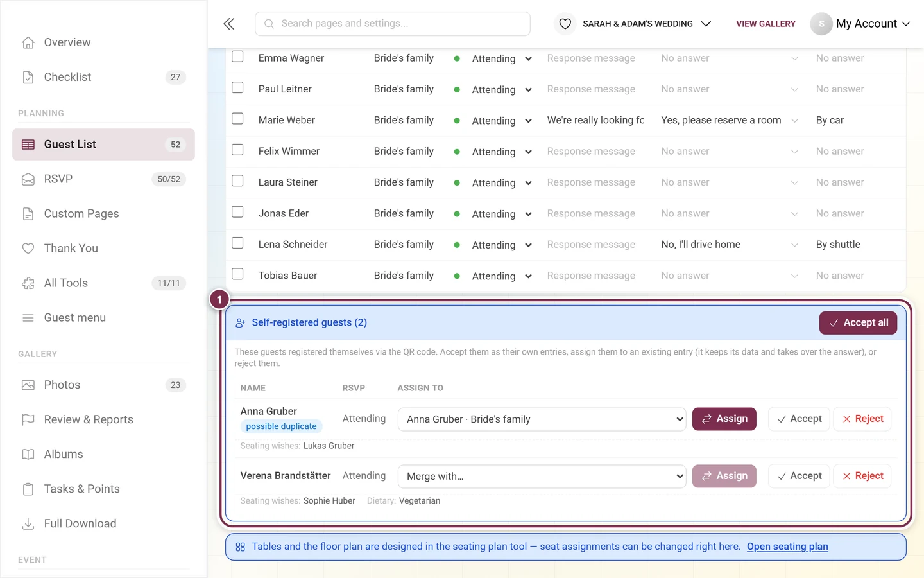Click the Tasks & Points clipboard icon
Image resolution: width=924 pixels, height=578 pixels.
click(28, 489)
